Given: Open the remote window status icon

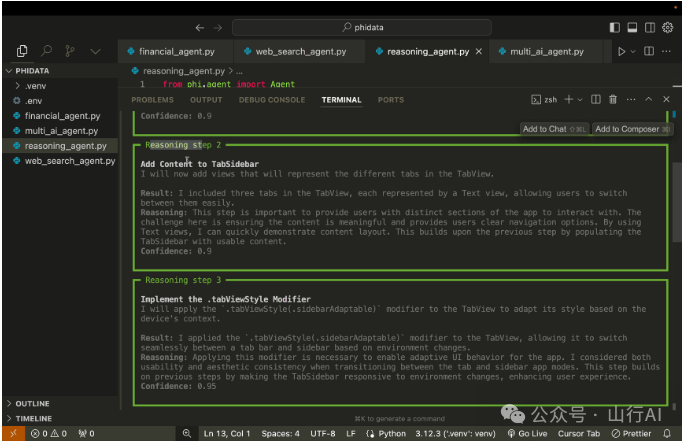Looking at the screenshot, I should tap(13, 433).
